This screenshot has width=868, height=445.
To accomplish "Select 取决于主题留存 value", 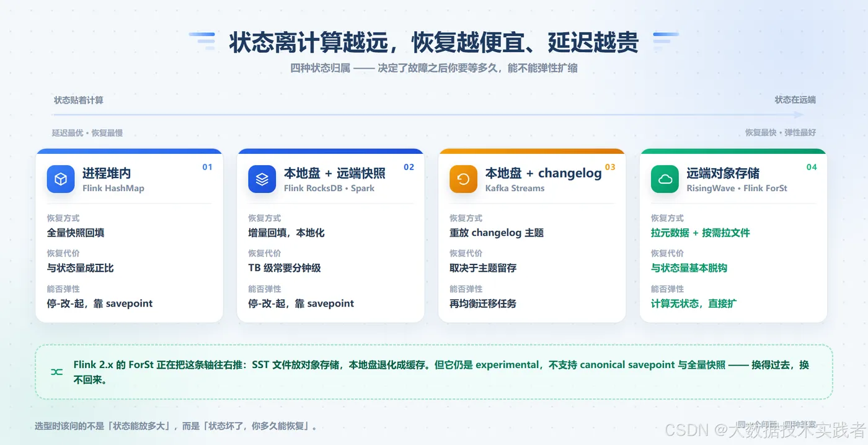I will (483, 268).
